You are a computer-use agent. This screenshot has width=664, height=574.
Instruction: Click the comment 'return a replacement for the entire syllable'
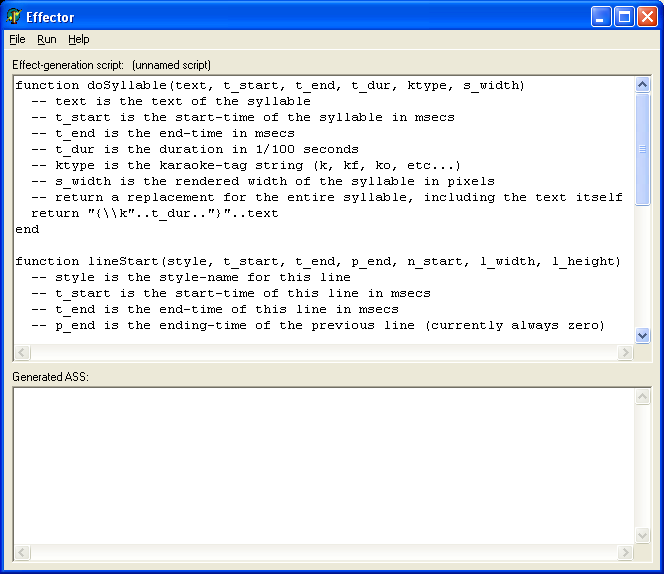[327, 198]
